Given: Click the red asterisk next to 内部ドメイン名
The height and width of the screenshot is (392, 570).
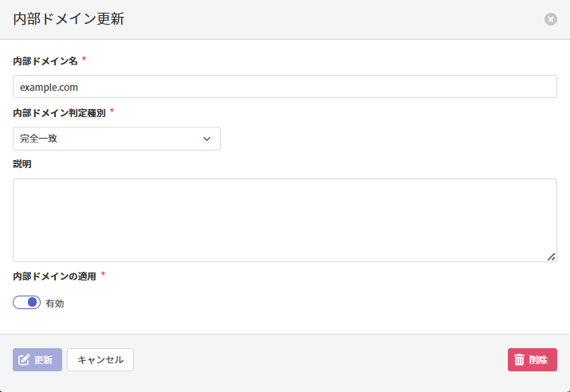Looking at the screenshot, I should pos(85,60).
